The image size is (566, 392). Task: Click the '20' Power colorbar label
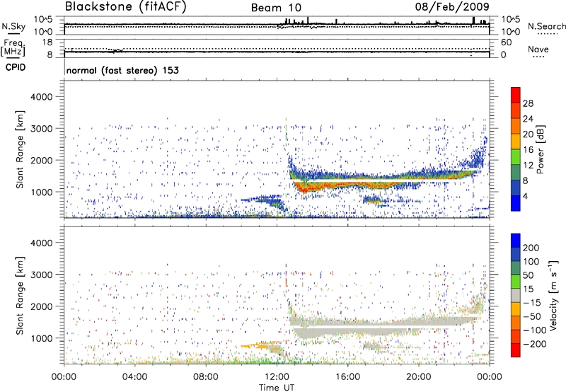tap(528, 134)
